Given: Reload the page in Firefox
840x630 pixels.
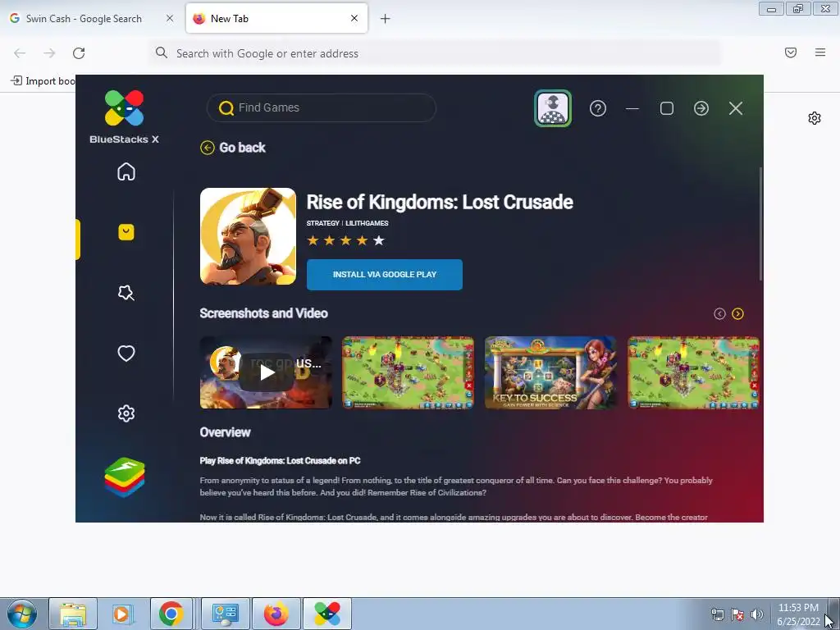Looking at the screenshot, I should 79,53.
